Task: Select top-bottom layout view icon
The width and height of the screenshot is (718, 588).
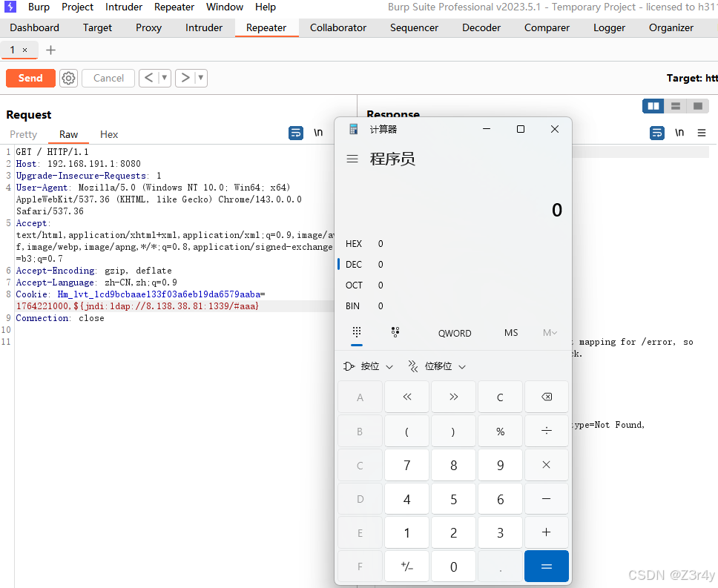Action: click(x=676, y=106)
